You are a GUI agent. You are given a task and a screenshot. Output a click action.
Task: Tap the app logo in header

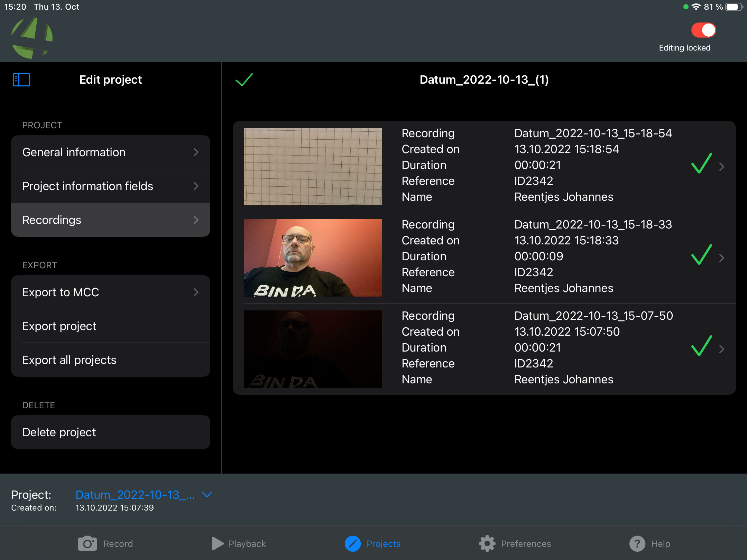pyautogui.click(x=32, y=38)
